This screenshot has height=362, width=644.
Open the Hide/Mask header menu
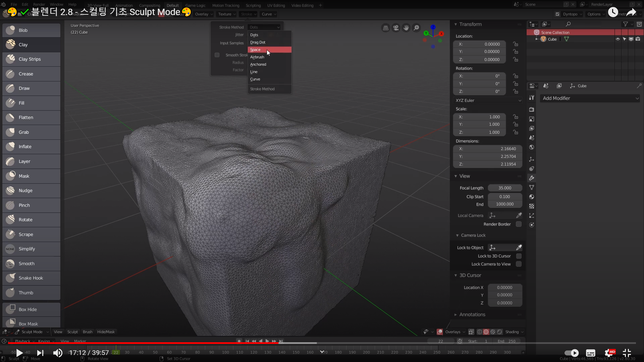[x=106, y=332]
